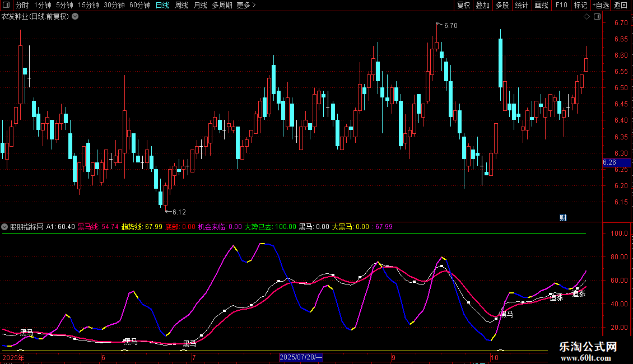Add stock via +自选 button
Screen dimensions: 633x364
(x=600, y=6)
